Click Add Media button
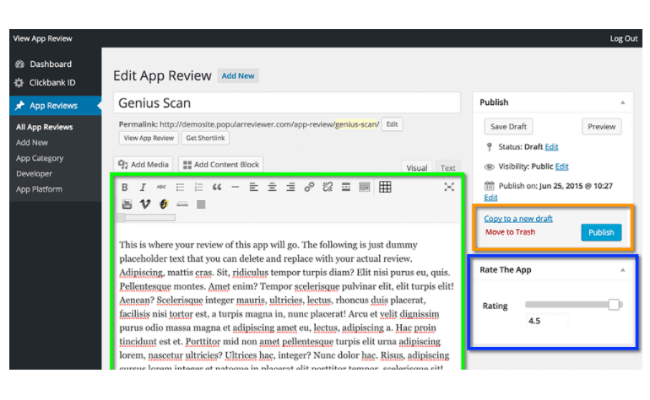 [143, 165]
